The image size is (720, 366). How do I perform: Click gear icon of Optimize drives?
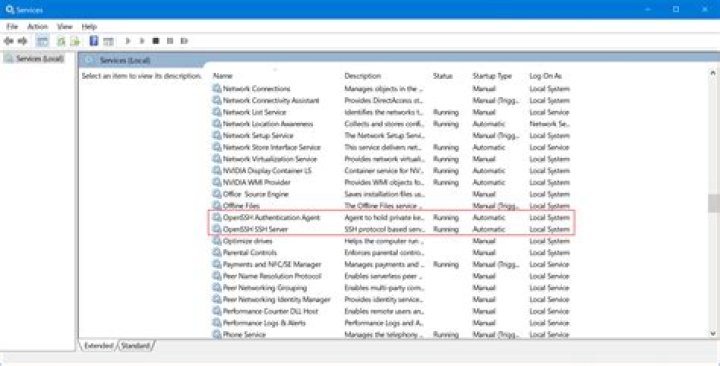coord(217,241)
